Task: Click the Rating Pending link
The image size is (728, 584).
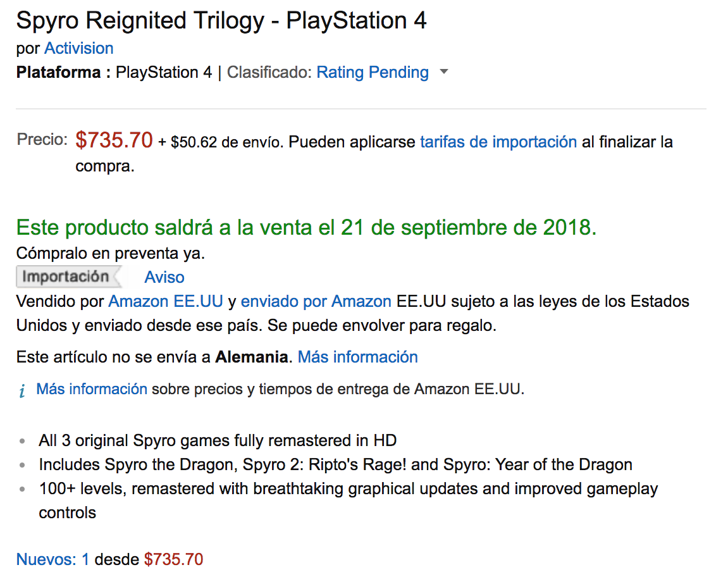Action: (373, 72)
